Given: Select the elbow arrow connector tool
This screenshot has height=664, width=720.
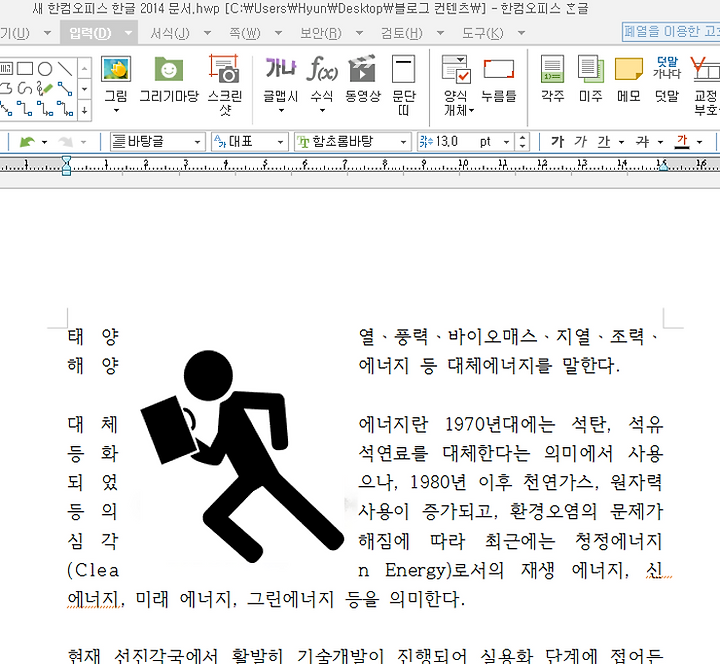Looking at the screenshot, I should (x=45, y=109).
